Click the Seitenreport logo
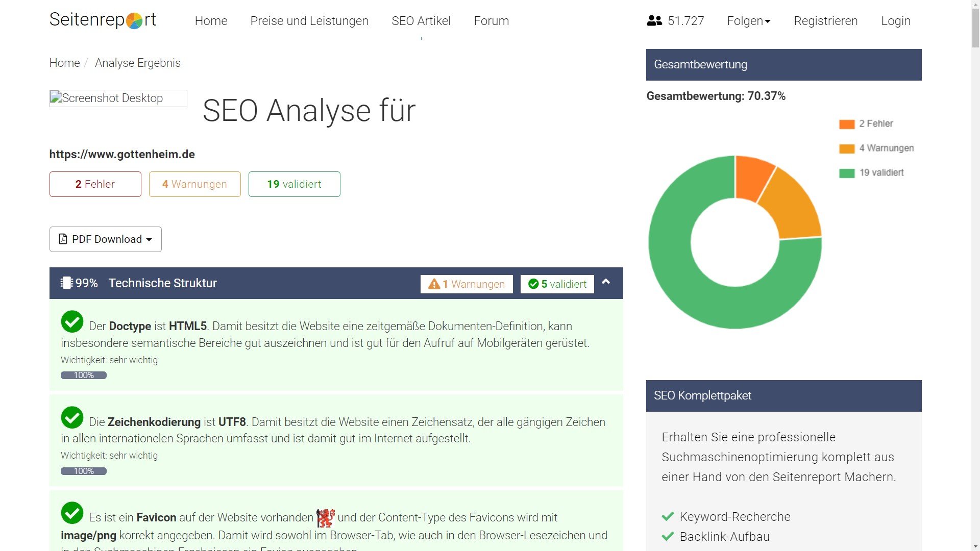This screenshot has height=551, width=980. coord(103,20)
